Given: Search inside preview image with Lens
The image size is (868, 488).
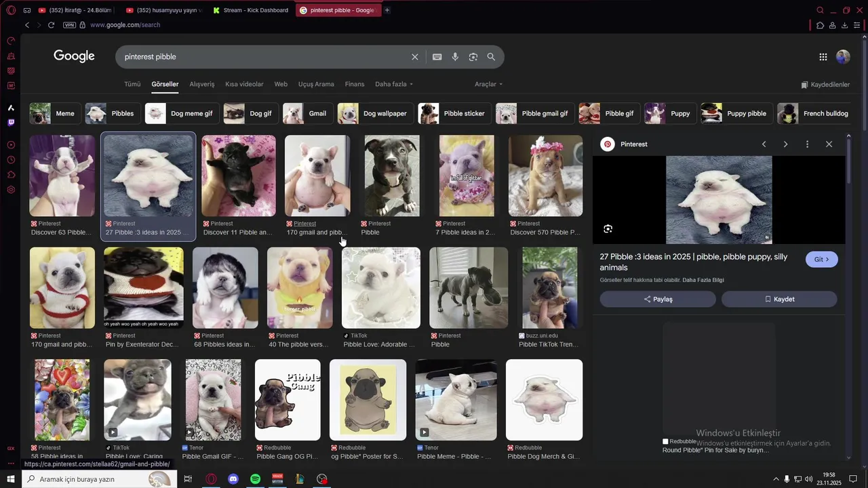Looking at the screenshot, I should point(608,229).
